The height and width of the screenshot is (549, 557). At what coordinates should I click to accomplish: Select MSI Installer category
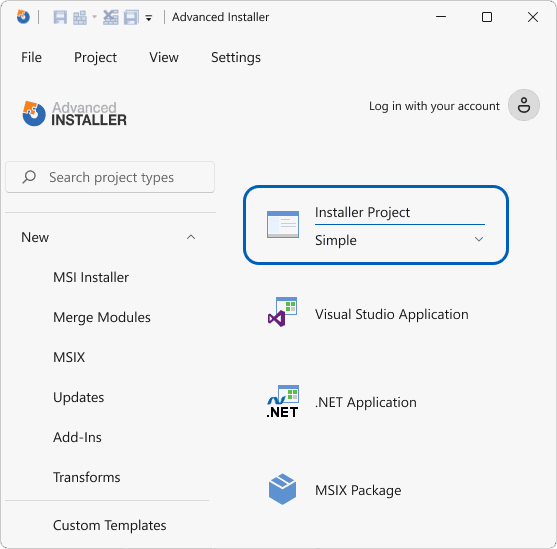91,277
